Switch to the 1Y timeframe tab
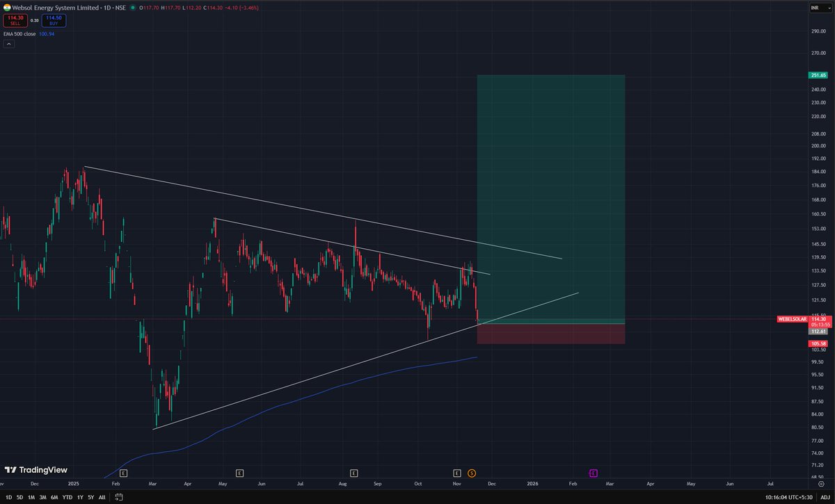835x504 pixels. pyautogui.click(x=80, y=497)
